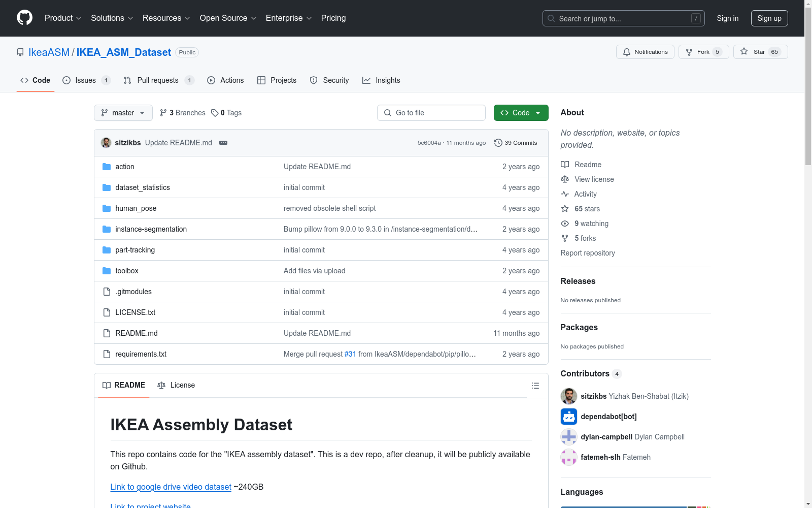
Task: Open the google drive video dataset link
Action: [x=171, y=487]
